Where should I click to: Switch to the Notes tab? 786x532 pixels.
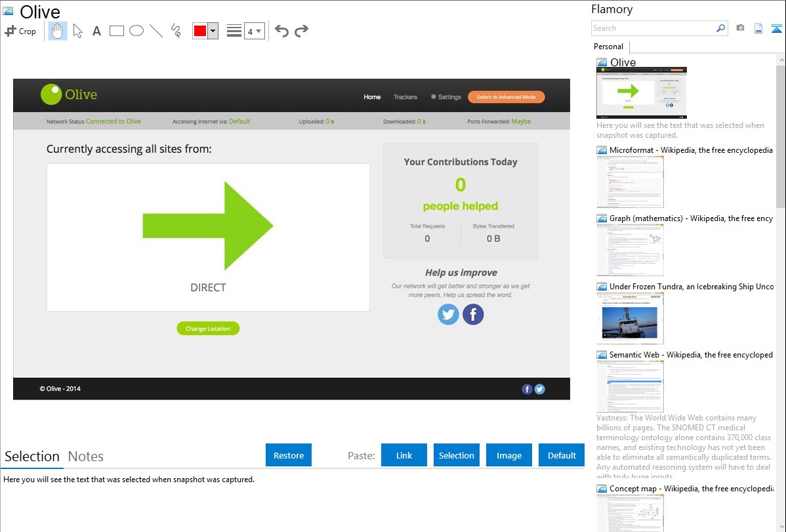(x=86, y=457)
